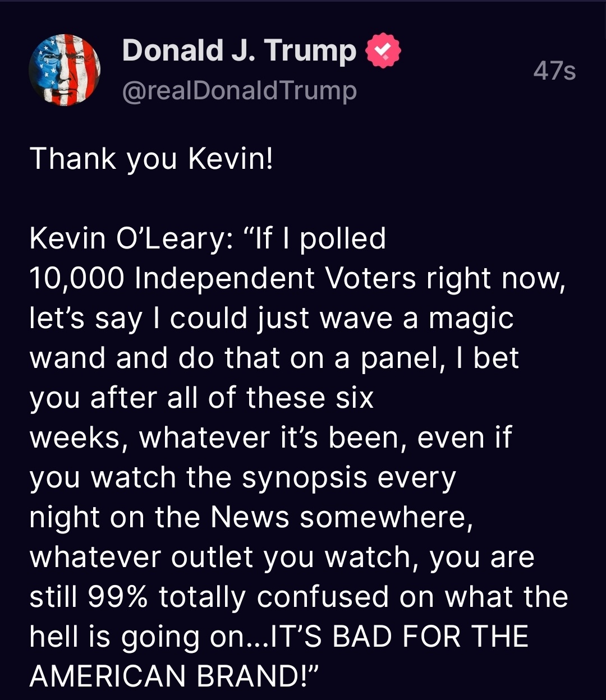The height and width of the screenshot is (700, 606).
Task: Visit the @realDonaldTrump handle link
Action: click(x=239, y=90)
